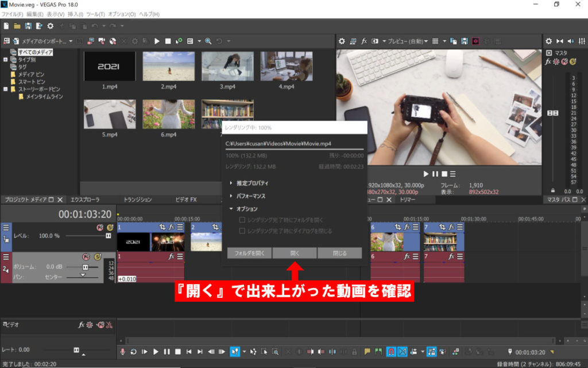Viewport: 588px width, 368px height.
Task: Click the Save project icon in top toolbar
Action: point(28,26)
